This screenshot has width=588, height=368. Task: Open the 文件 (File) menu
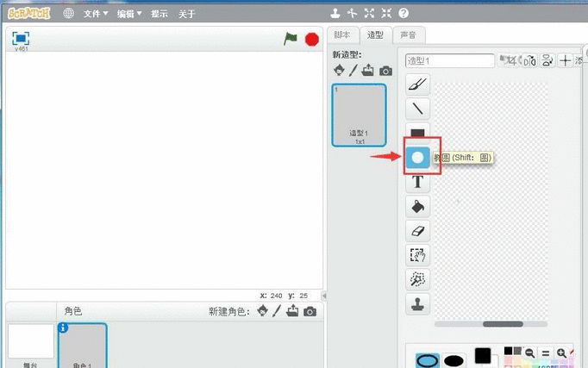click(95, 14)
